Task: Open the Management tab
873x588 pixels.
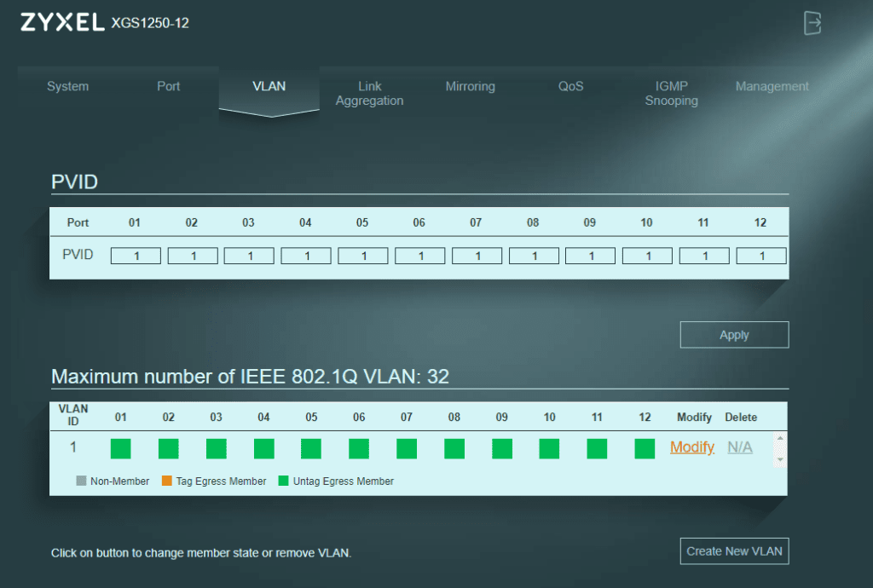Action: pyautogui.click(x=772, y=86)
